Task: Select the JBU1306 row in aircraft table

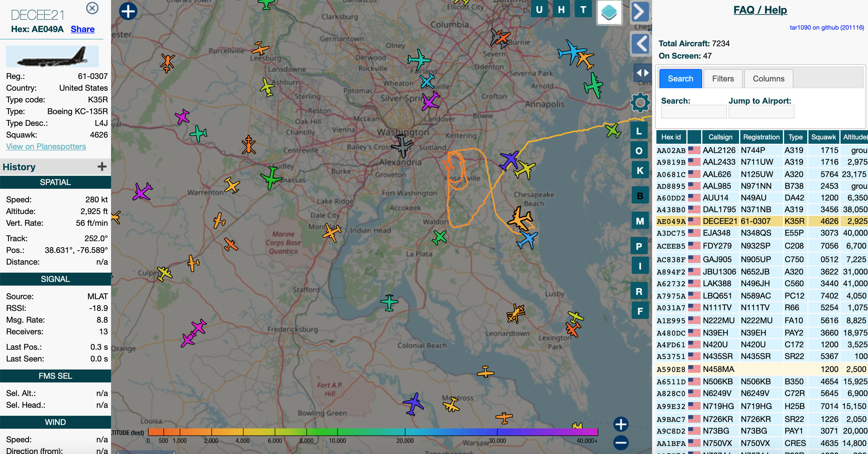Action: point(762,271)
